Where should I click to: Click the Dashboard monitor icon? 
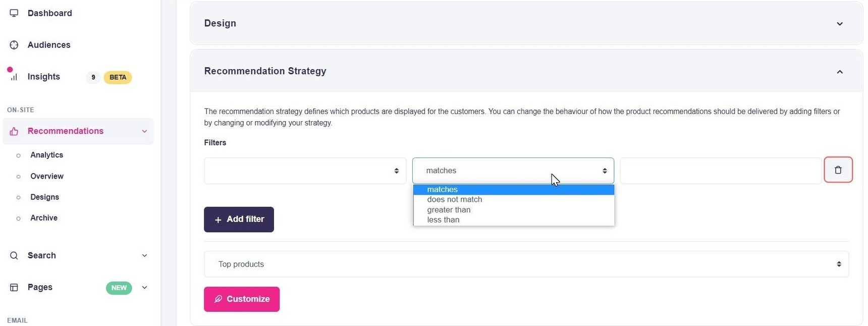pos(14,13)
